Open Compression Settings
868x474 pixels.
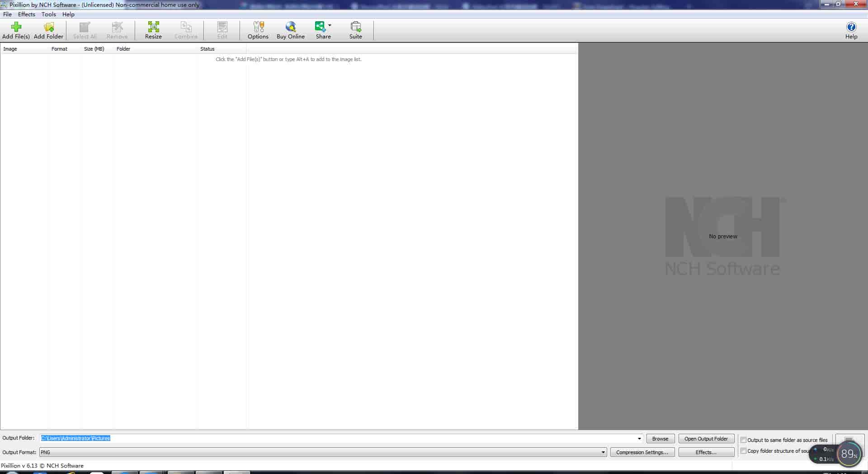(642, 452)
